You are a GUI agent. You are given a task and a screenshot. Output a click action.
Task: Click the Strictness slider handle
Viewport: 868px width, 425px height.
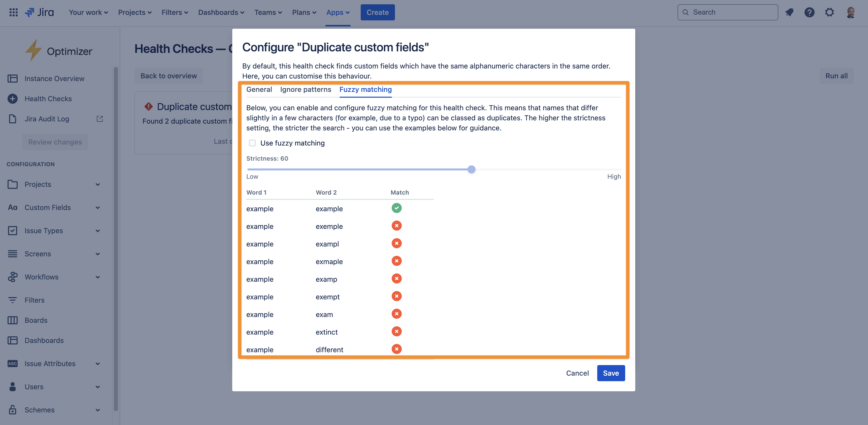pyautogui.click(x=471, y=169)
